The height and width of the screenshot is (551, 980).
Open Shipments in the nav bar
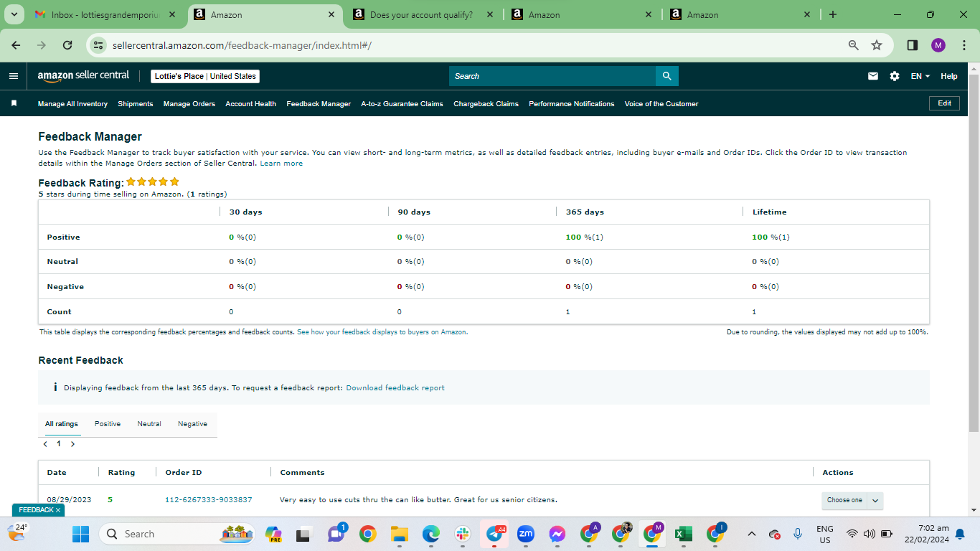pyautogui.click(x=136, y=103)
